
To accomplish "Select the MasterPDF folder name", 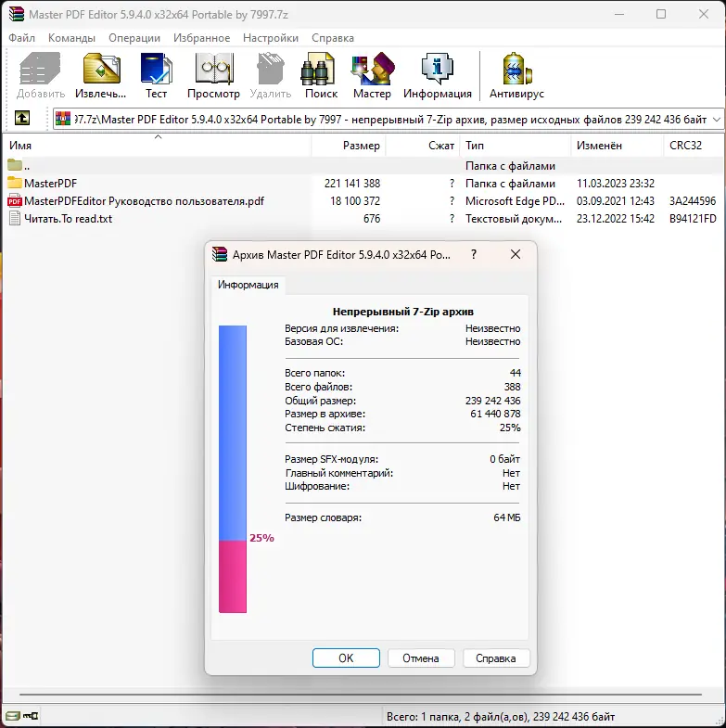I will click(x=51, y=184).
